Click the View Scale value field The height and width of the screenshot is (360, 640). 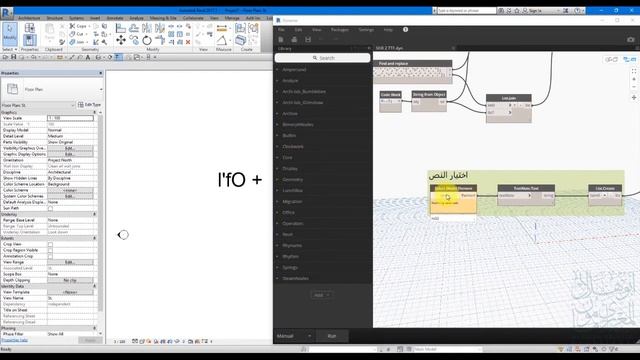[x=70, y=118]
